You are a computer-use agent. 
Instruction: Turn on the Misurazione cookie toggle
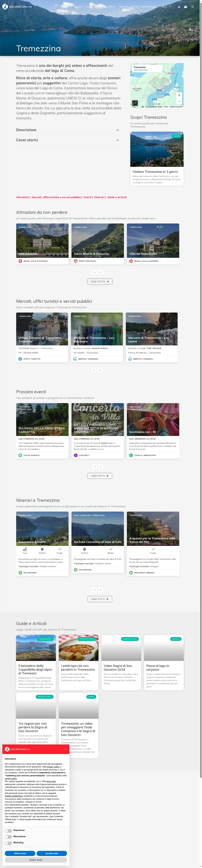[8, 837]
